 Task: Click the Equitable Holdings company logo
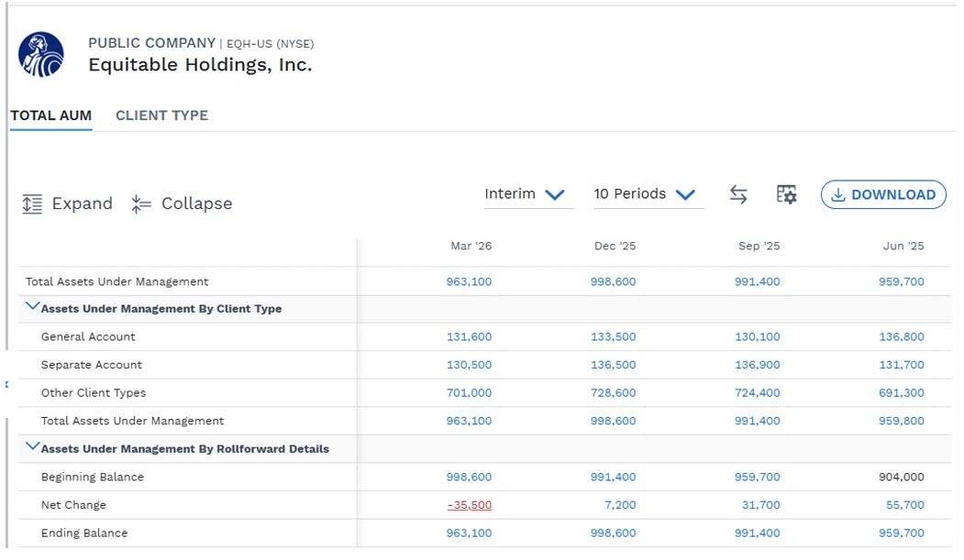pyautogui.click(x=41, y=55)
